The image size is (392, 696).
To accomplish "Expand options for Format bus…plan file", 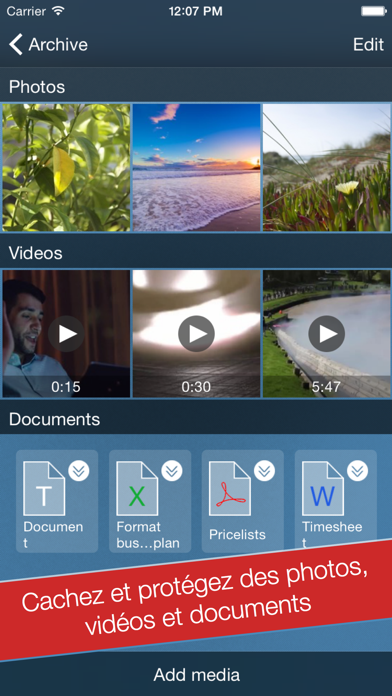I will (172, 471).
